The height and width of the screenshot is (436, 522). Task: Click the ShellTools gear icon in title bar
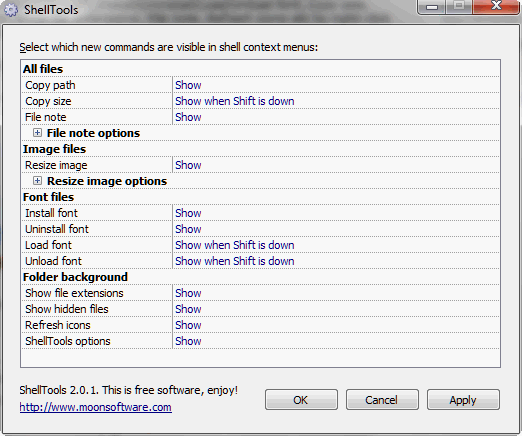tap(11, 10)
